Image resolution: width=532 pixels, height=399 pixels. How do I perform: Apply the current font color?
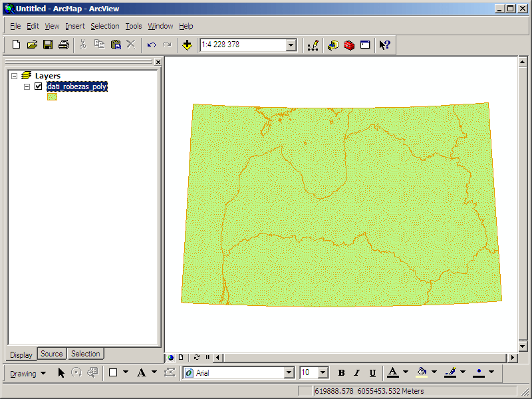393,372
